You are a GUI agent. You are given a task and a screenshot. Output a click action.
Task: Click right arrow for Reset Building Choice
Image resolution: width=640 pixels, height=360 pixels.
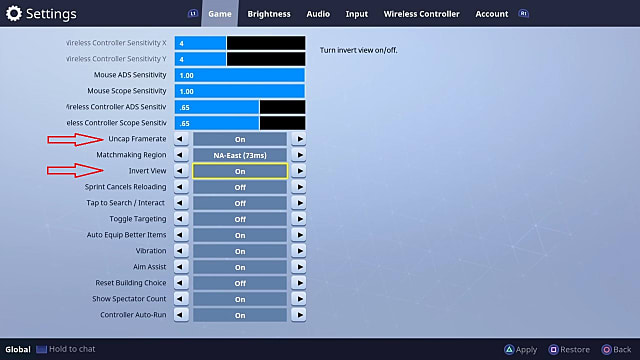click(x=299, y=283)
